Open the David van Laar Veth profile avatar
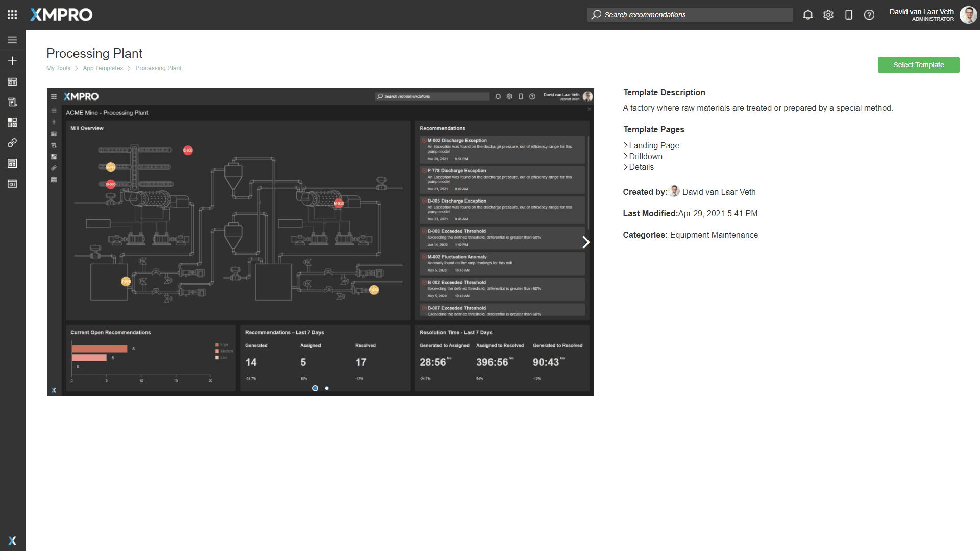The height and width of the screenshot is (551, 980). [968, 15]
